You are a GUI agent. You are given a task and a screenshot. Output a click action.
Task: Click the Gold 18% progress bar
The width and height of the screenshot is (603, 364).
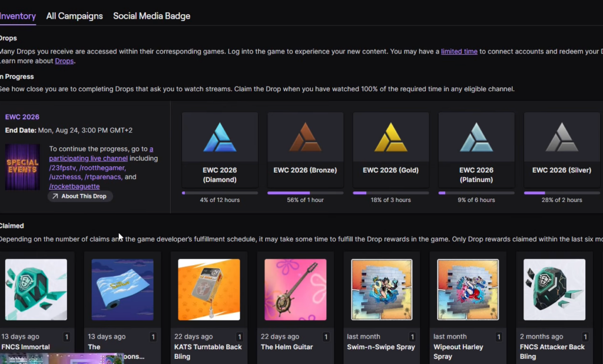click(391, 193)
